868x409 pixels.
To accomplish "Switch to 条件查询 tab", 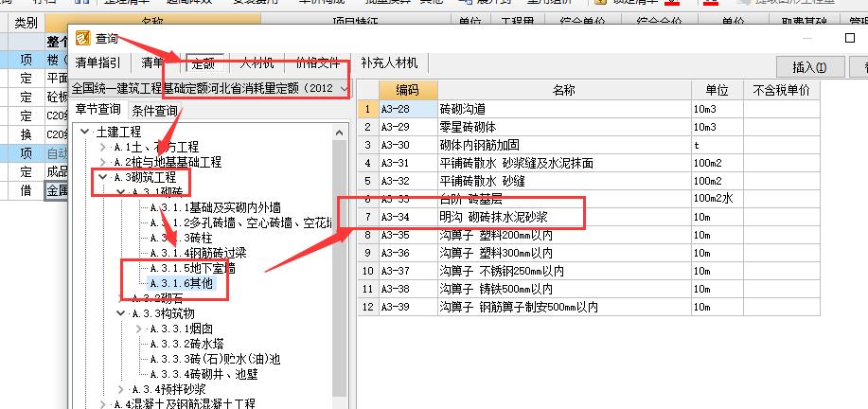I will point(154,111).
